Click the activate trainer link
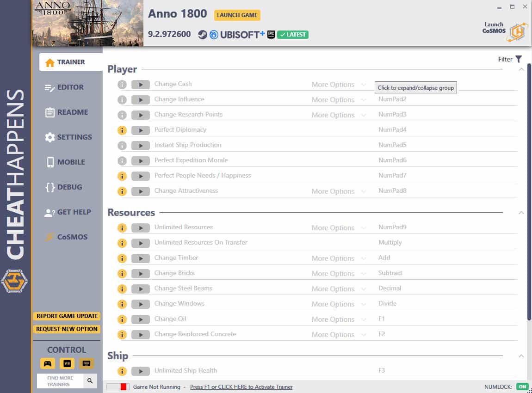 pyautogui.click(x=241, y=387)
